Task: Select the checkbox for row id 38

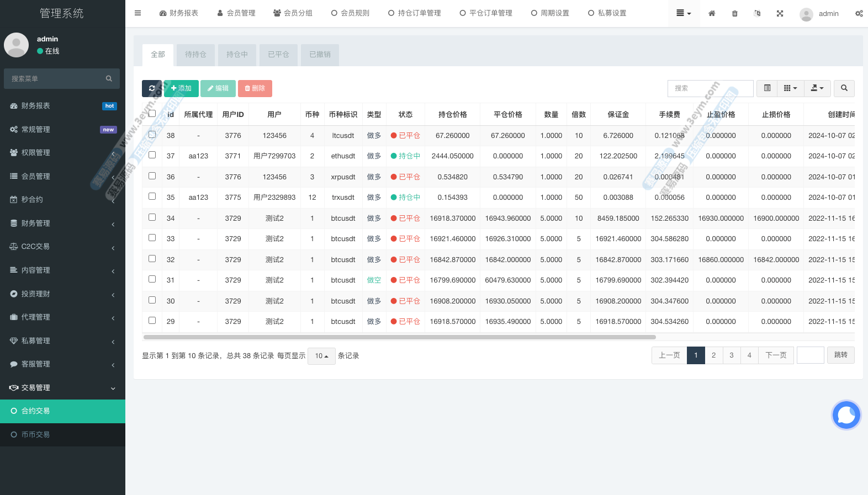Action: [x=152, y=135]
